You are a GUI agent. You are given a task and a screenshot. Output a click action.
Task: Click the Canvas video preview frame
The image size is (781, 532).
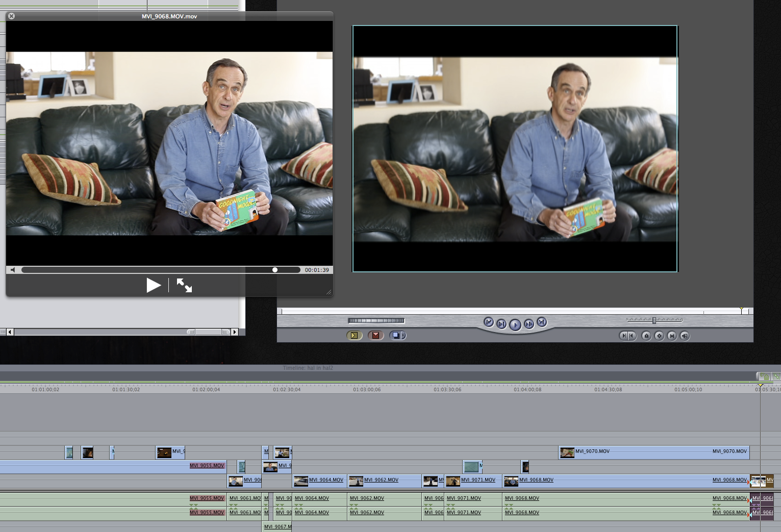[x=515, y=148]
